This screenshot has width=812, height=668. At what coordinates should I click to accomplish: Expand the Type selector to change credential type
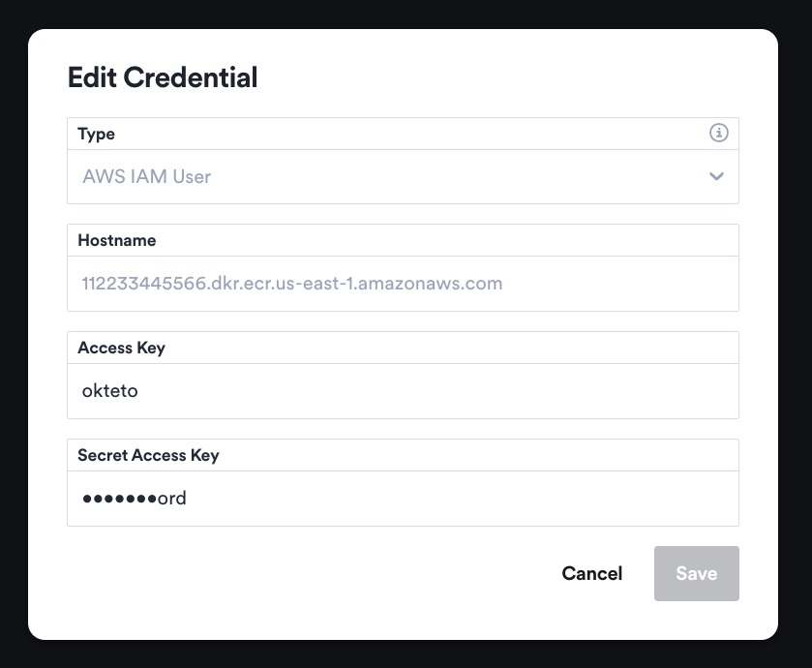(716, 177)
